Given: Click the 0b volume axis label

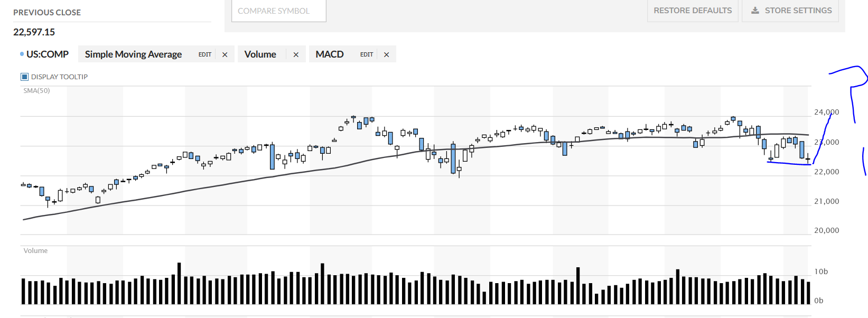Looking at the screenshot, I should pyautogui.click(x=819, y=301).
